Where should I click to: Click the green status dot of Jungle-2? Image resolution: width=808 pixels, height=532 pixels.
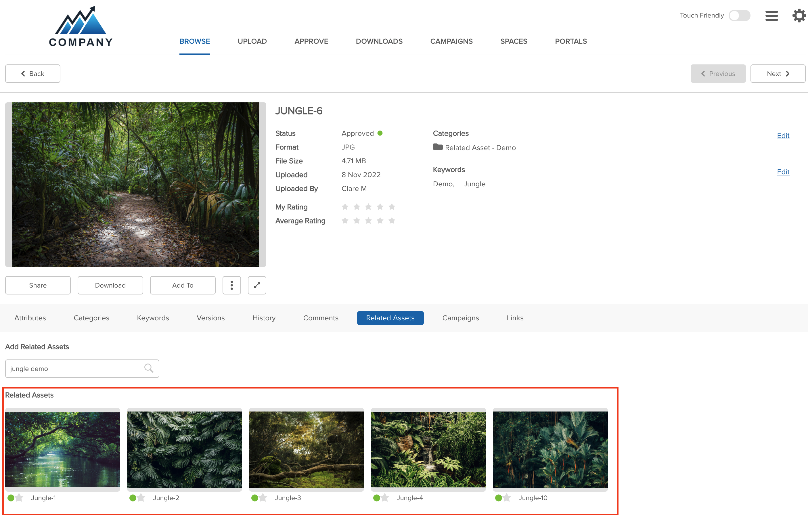tap(133, 498)
